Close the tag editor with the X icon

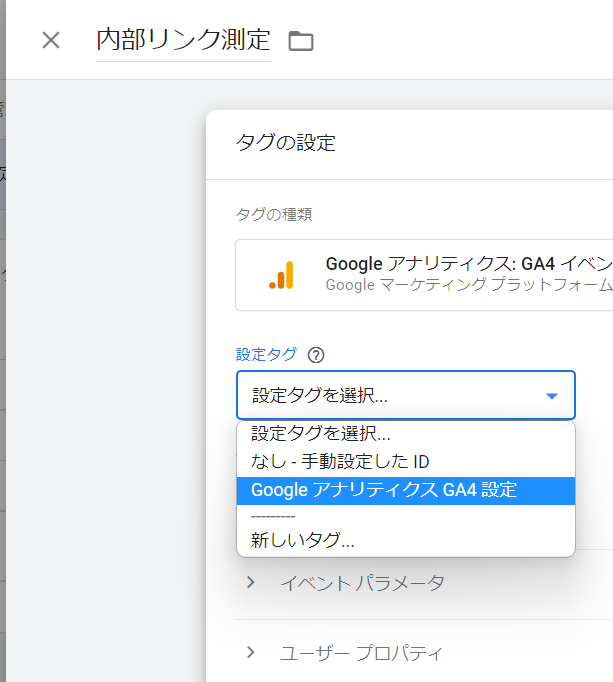[x=51, y=40]
